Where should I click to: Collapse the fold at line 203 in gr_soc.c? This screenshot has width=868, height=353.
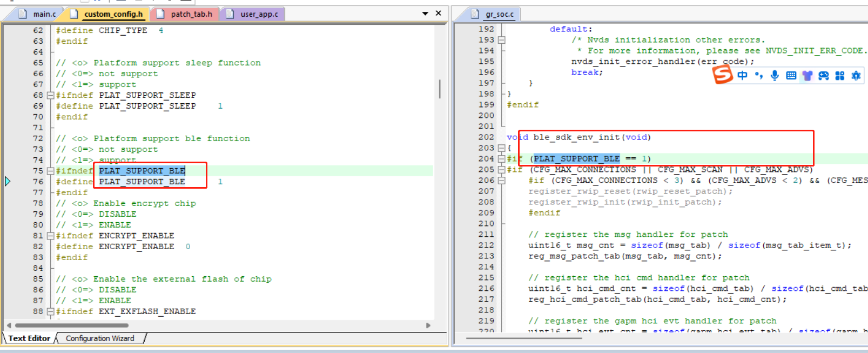[501, 148]
